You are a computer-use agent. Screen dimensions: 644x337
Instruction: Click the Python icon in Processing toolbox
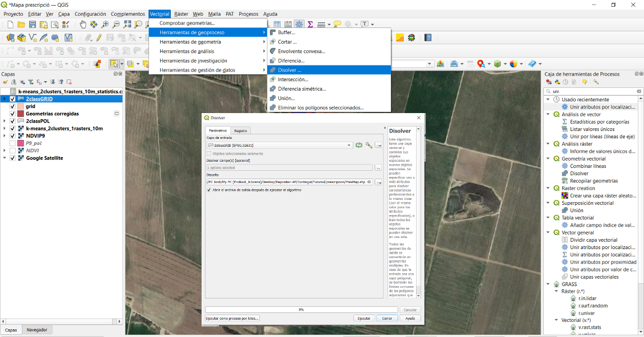click(x=557, y=82)
